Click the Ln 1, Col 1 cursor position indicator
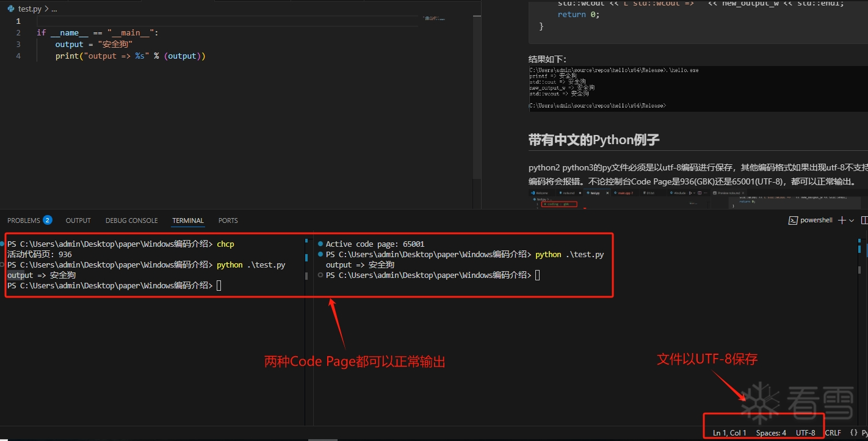This screenshot has height=441, width=868. point(729,433)
